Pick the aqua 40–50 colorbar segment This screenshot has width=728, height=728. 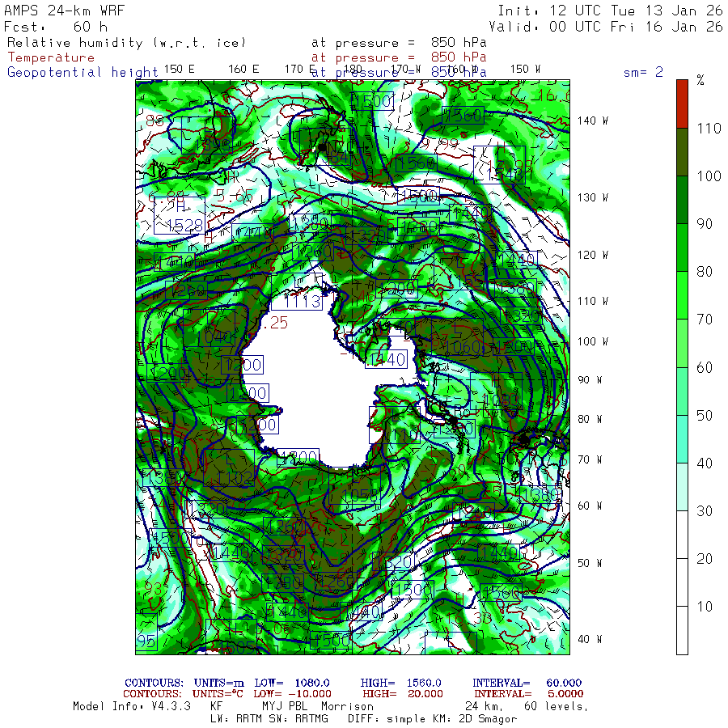682,438
